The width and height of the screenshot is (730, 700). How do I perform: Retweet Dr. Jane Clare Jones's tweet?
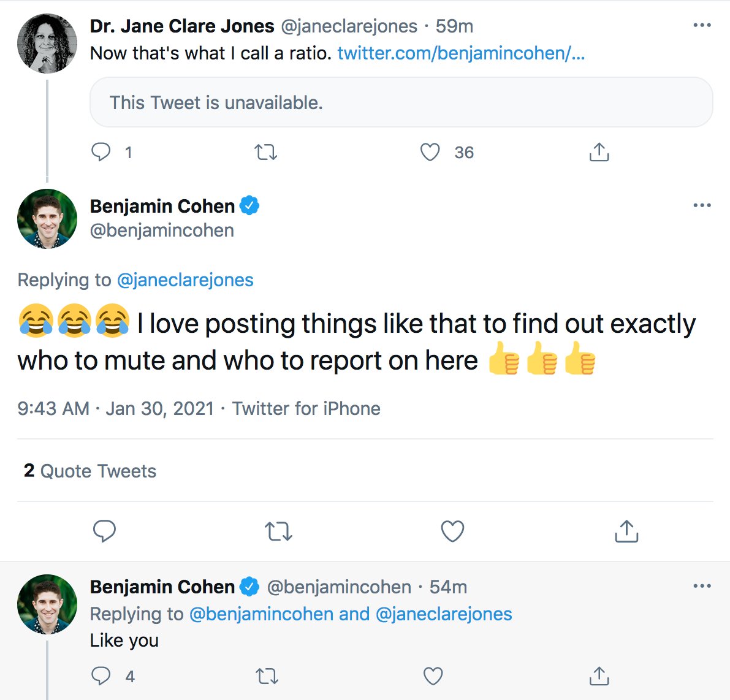point(266,152)
